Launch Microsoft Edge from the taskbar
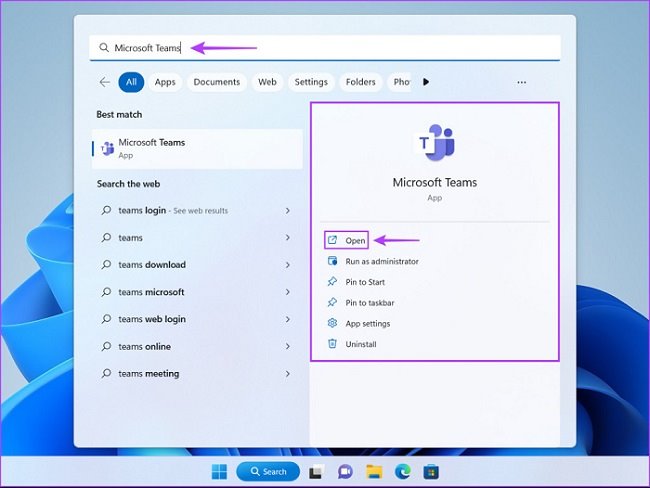Screen dimensions: 650x488 [403, 472]
